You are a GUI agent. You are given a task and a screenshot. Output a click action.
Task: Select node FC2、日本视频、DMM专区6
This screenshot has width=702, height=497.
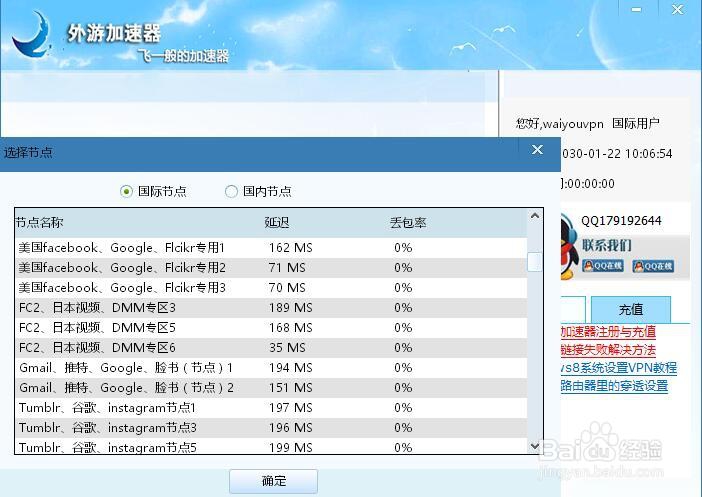pyautogui.click(x=271, y=347)
